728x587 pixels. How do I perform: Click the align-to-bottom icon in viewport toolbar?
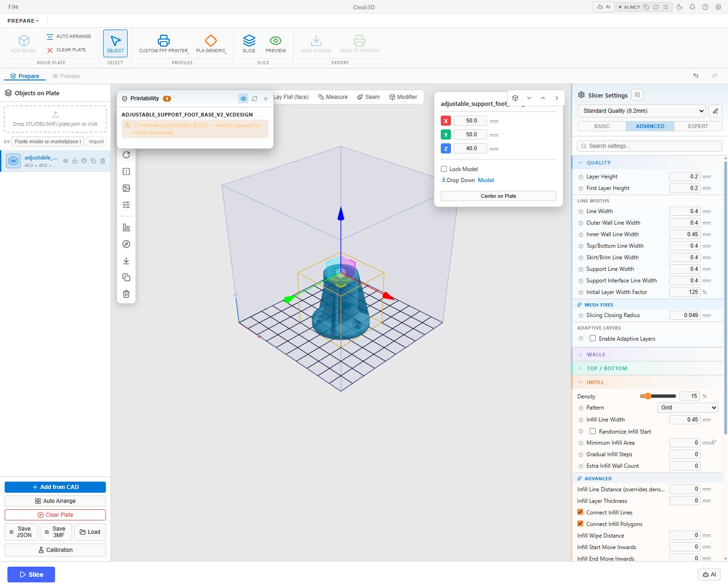point(126,227)
